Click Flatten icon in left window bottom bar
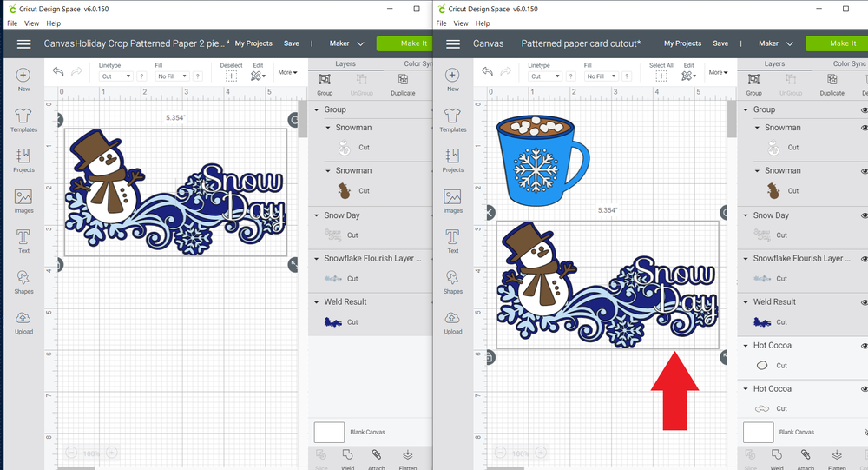Screen dimensions: 868x470 pos(407,455)
